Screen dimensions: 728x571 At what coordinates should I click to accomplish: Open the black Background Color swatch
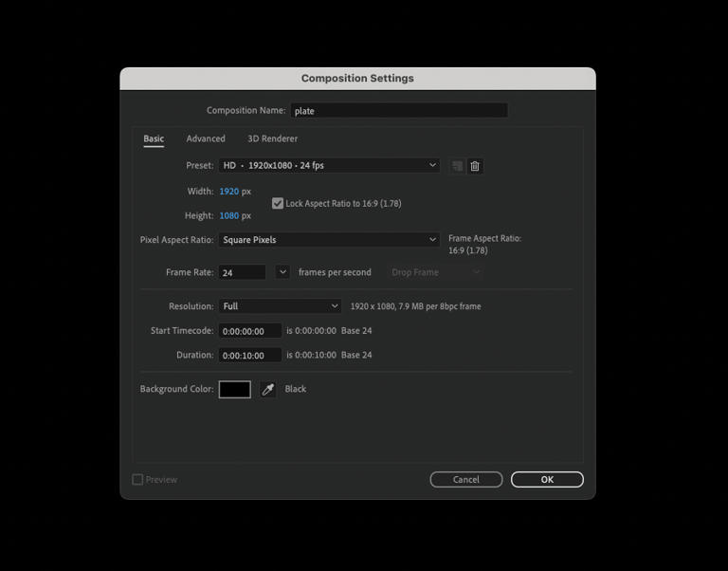[x=235, y=390]
